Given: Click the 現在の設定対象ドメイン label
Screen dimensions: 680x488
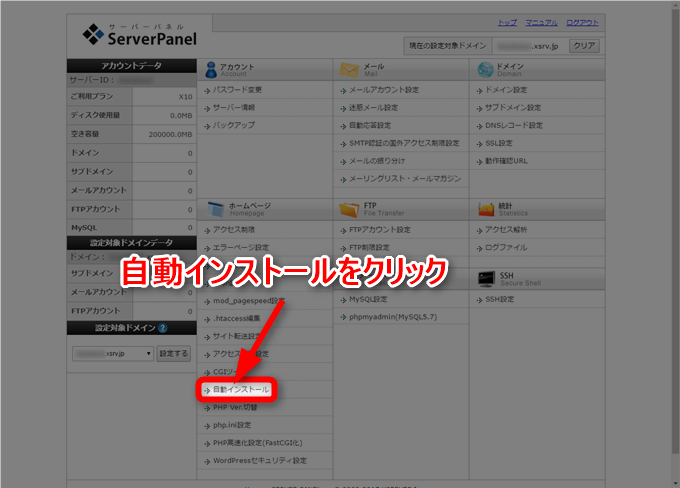Looking at the screenshot, I should pos(448,46).
